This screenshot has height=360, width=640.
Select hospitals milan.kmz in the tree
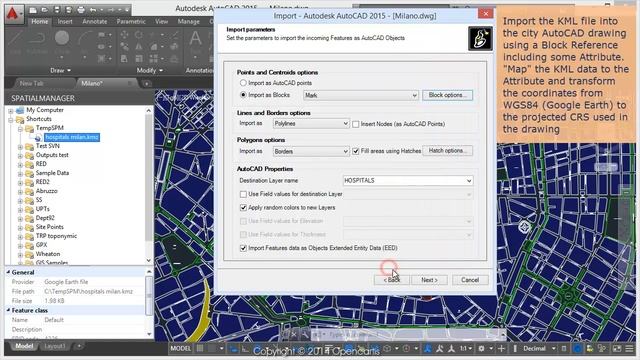pos(72,137)
